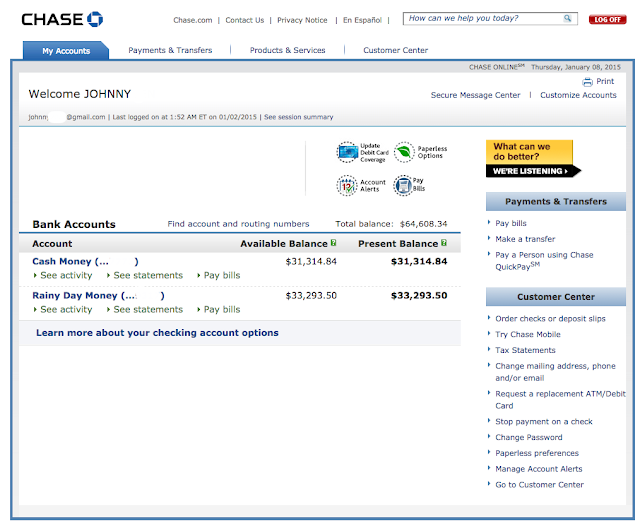
Task: Open Change Password link
Action: coord(529,437)
